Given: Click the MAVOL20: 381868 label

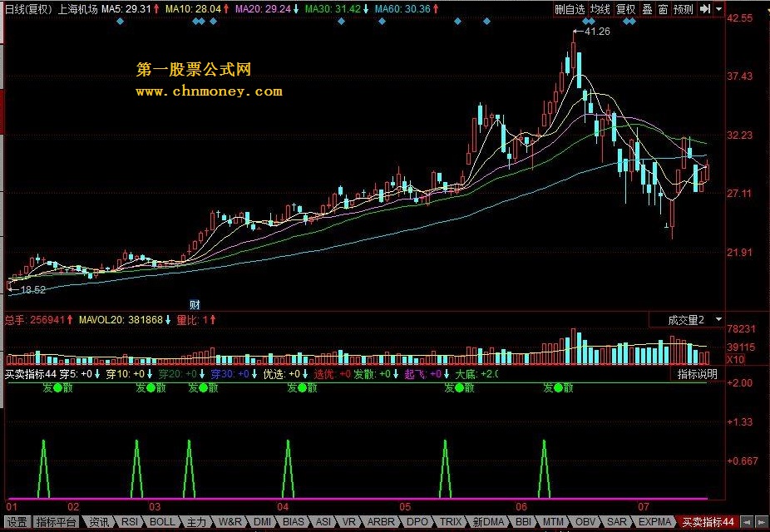Looking at the screenshot, I should [121, 320].
